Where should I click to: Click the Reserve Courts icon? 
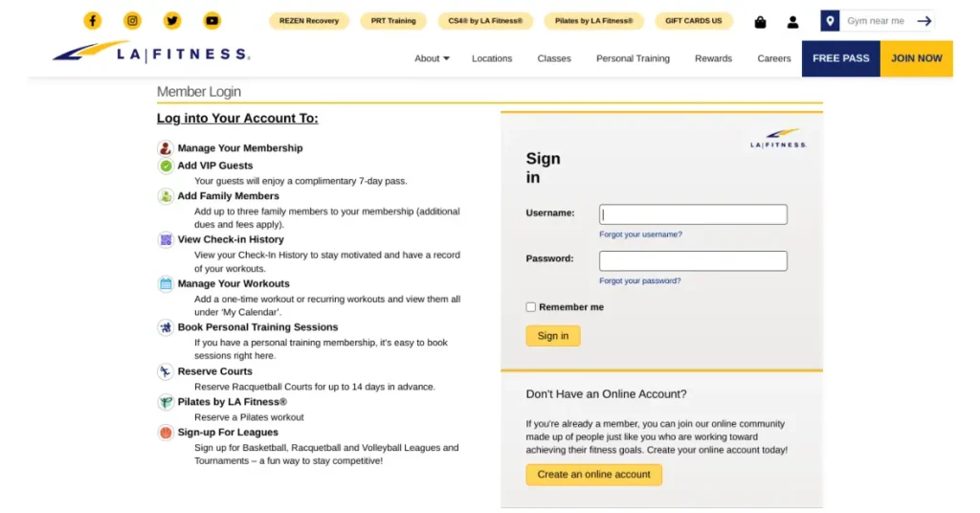point(166,371)
